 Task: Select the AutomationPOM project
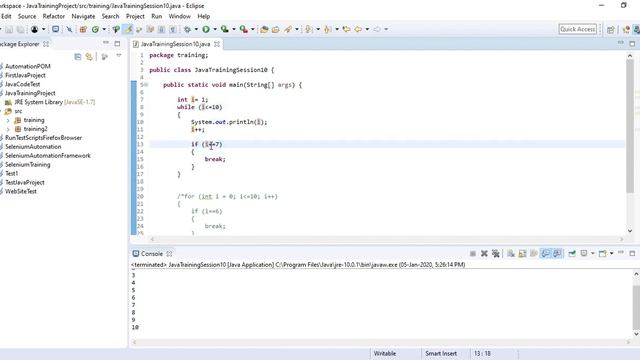tap(28, 66)
